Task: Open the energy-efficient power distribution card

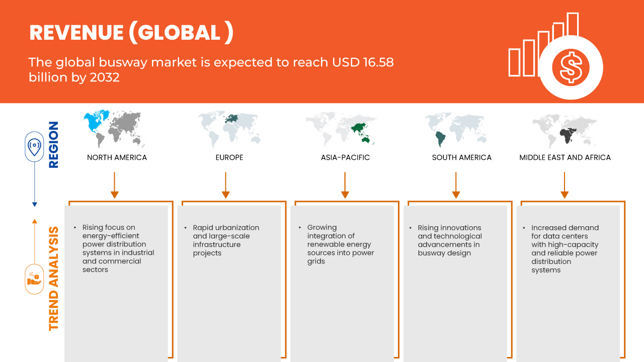Action: pos(116,282)
